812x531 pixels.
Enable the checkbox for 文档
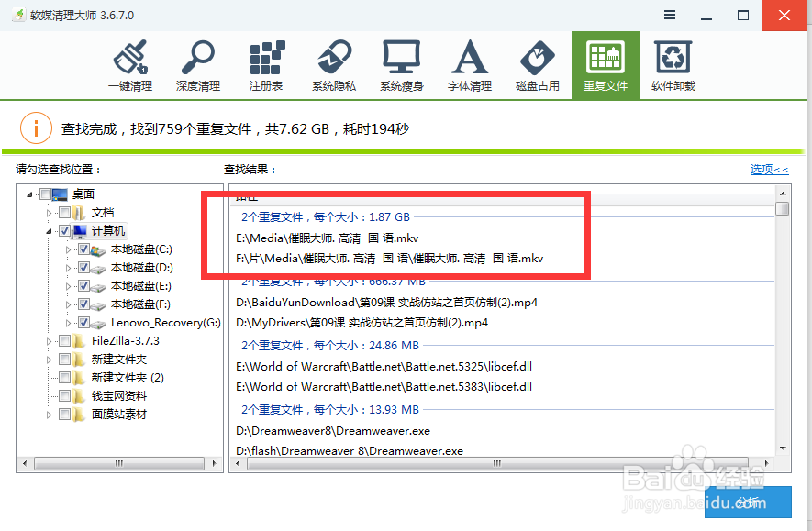[66, 212]
